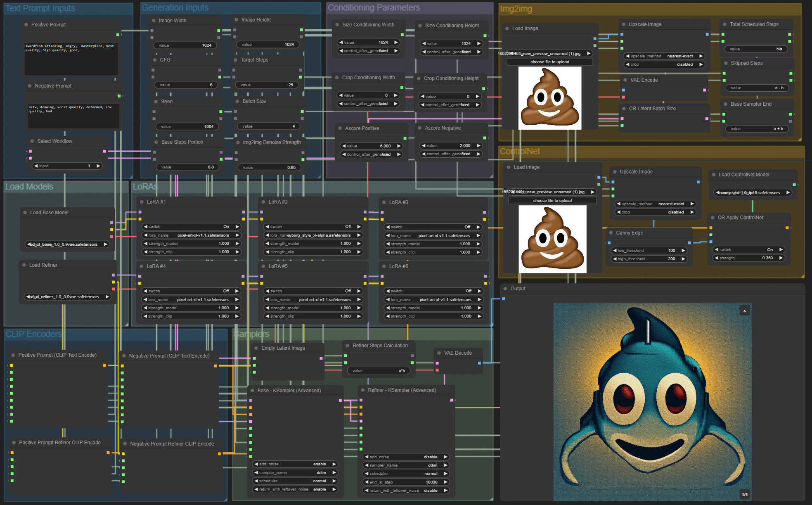Toggle the LoRA #1 switch widget
This screenshot has height=505, width=812.
point(191,227)
